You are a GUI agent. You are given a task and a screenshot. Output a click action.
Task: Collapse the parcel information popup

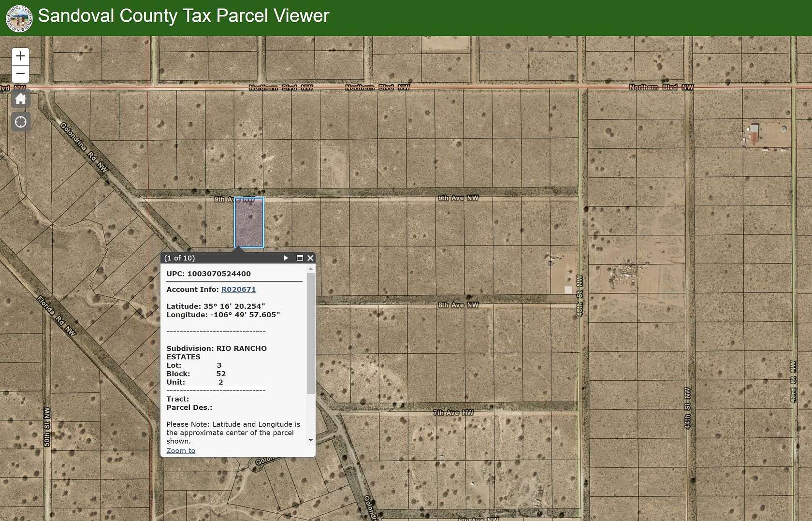(x=310, y=258)
